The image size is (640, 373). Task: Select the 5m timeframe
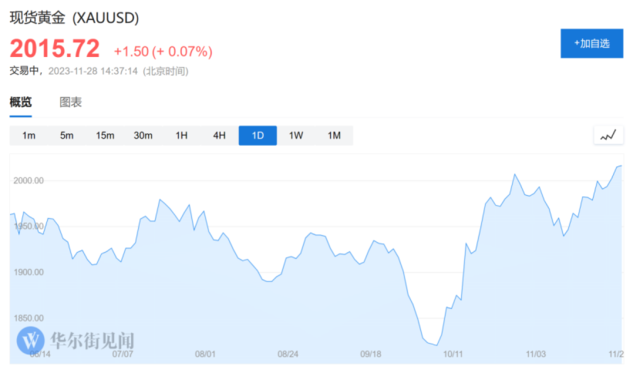point(67,135)
